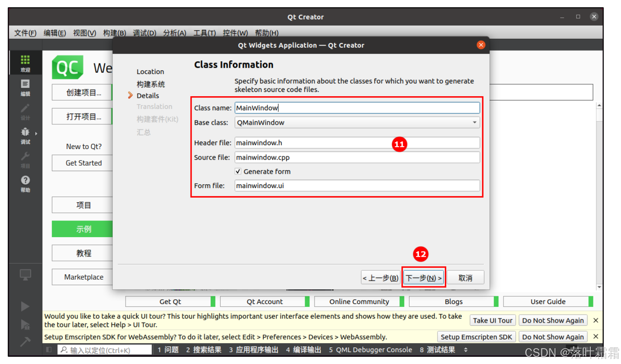The image size is (621, 364).
Task: Close the Qt Widgets Application dialog
Action: 481,45
